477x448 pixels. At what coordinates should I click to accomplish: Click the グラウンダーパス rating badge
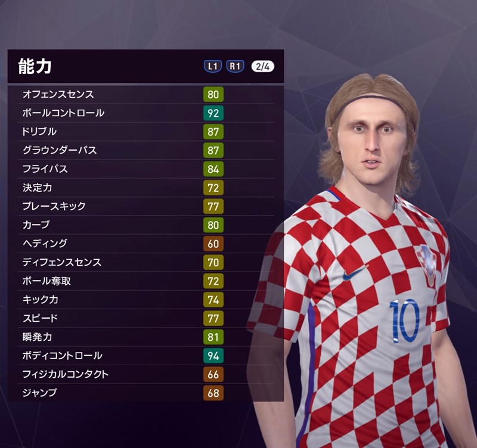[213, 151]
